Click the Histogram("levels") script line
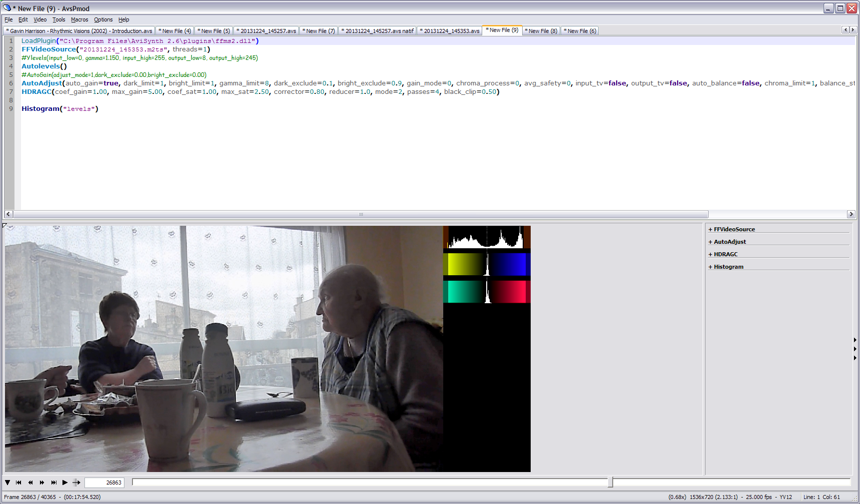 tap(60, 109)
